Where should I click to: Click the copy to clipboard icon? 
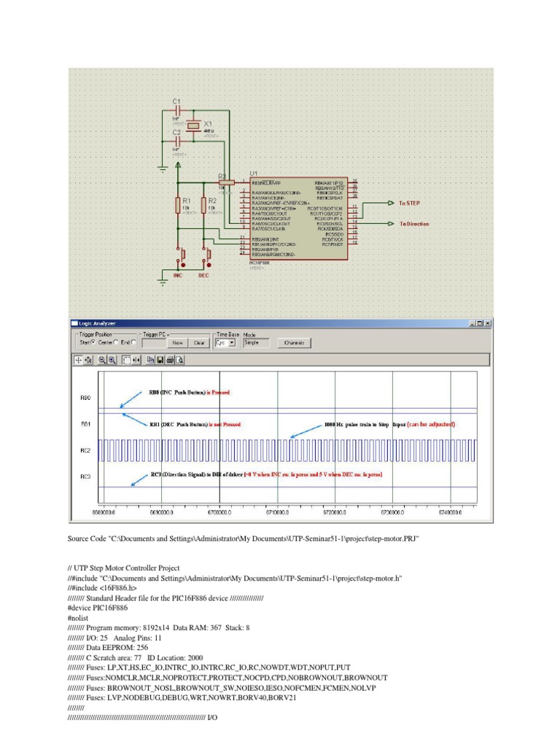pos(150,360)
